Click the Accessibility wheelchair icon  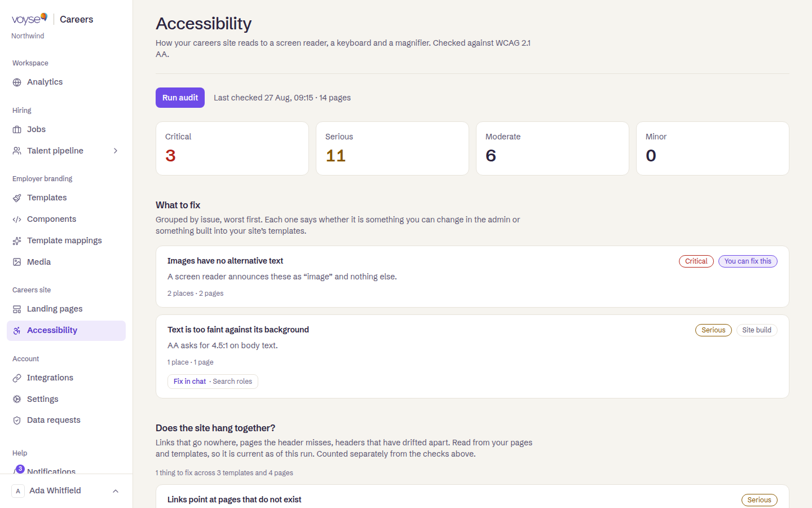(x=17, y=331)
